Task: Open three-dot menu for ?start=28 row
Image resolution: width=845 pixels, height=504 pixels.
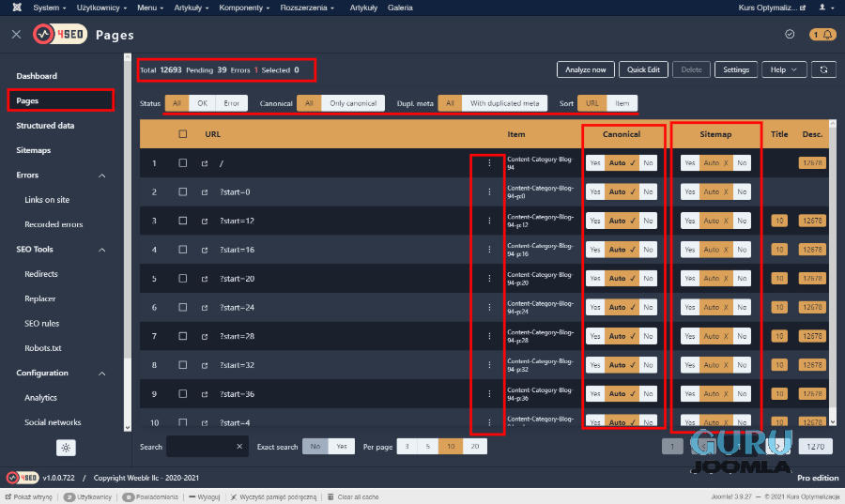Action: (489, 337)
